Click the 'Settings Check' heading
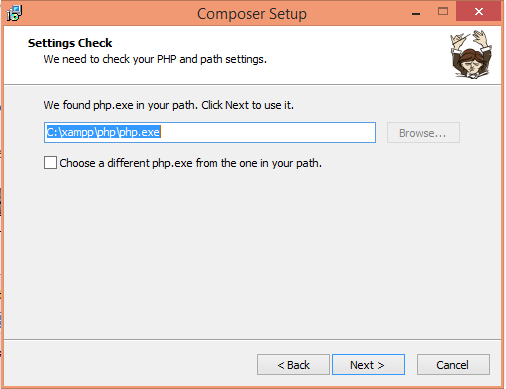 (70, 43)
